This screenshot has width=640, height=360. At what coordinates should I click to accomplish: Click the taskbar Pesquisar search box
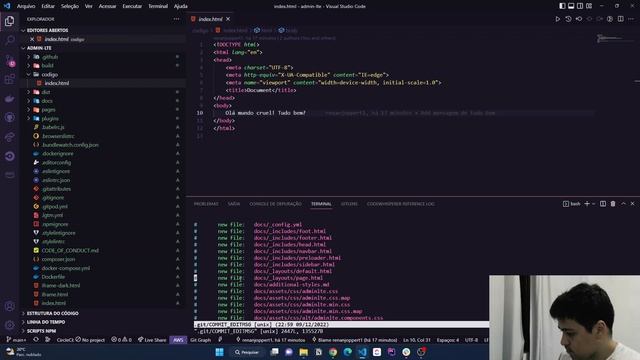[x=247, y=352]
